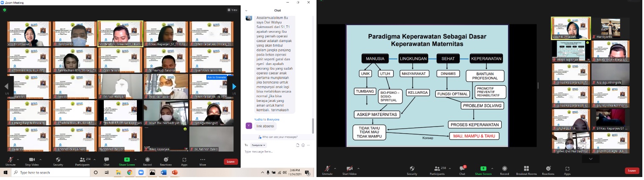Click the 'Ask to Unmute' button
Viewport: 644px width, 180px height.
[x=216, y=77]
